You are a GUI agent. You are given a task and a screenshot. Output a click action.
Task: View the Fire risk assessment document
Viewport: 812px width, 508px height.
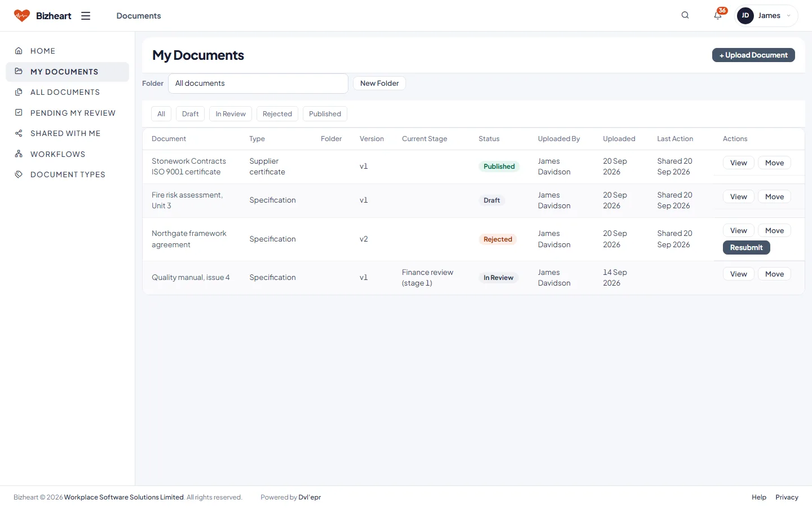(x=739, y=197)
